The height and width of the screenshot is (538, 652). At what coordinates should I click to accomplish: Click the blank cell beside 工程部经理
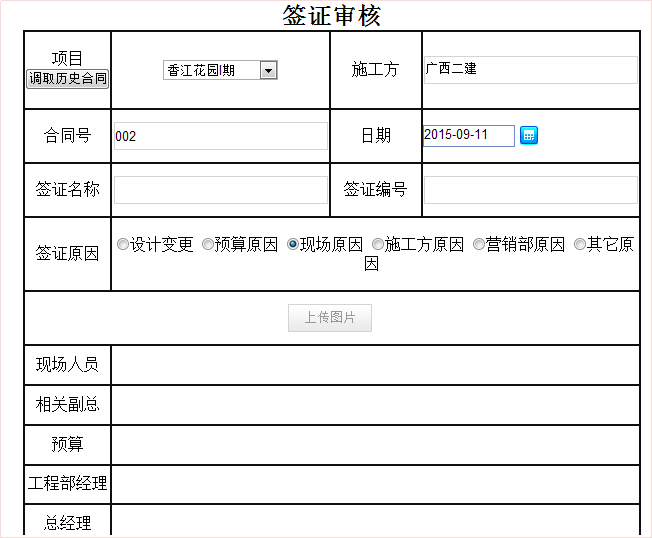click(x=375, y=485)
